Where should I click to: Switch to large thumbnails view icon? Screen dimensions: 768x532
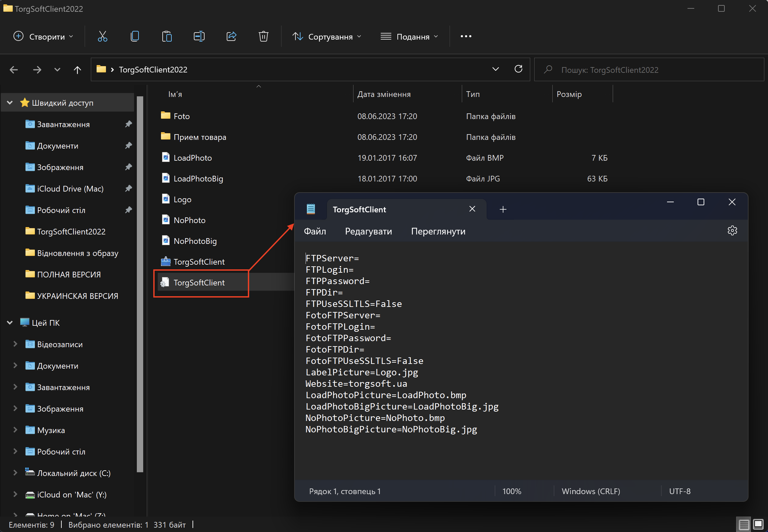(x=758, y=524)
